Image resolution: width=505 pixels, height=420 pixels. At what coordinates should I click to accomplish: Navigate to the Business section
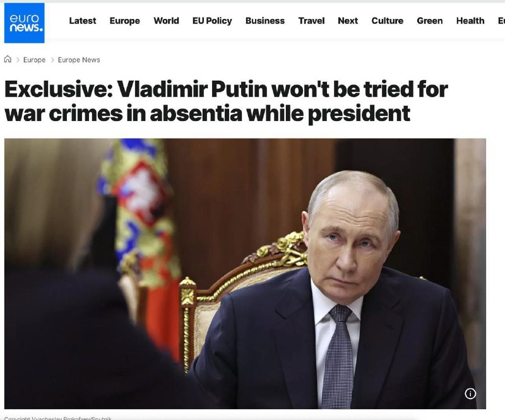click(x=265, y=21)
